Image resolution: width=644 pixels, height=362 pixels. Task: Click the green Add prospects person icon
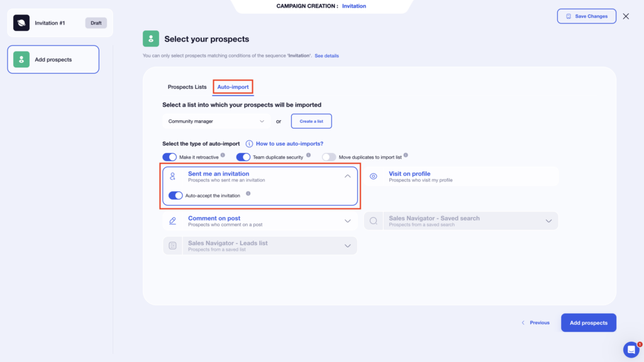point(21,60)
